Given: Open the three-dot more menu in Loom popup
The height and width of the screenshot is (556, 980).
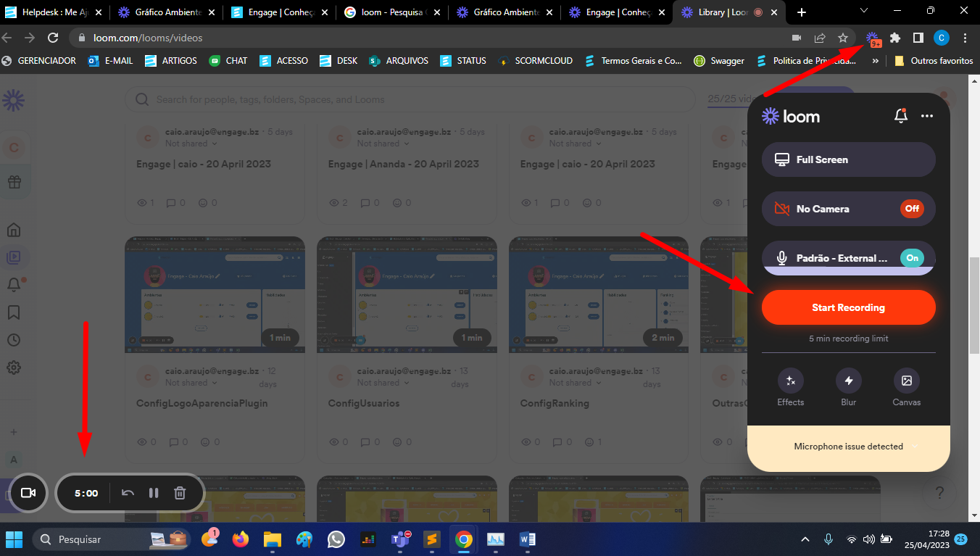Looking at the screenshot, I should (927, 116).
